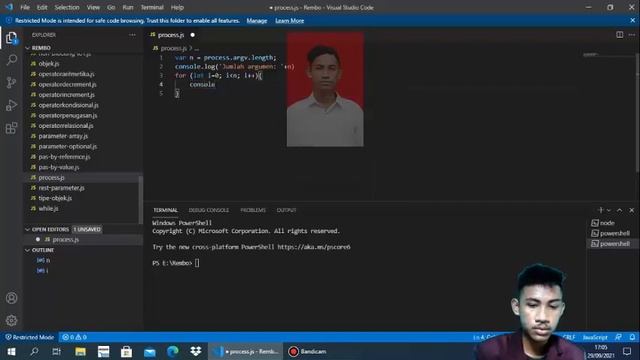
Task: Open Microsoft Store from taskbar
Action: coord(127,351)
